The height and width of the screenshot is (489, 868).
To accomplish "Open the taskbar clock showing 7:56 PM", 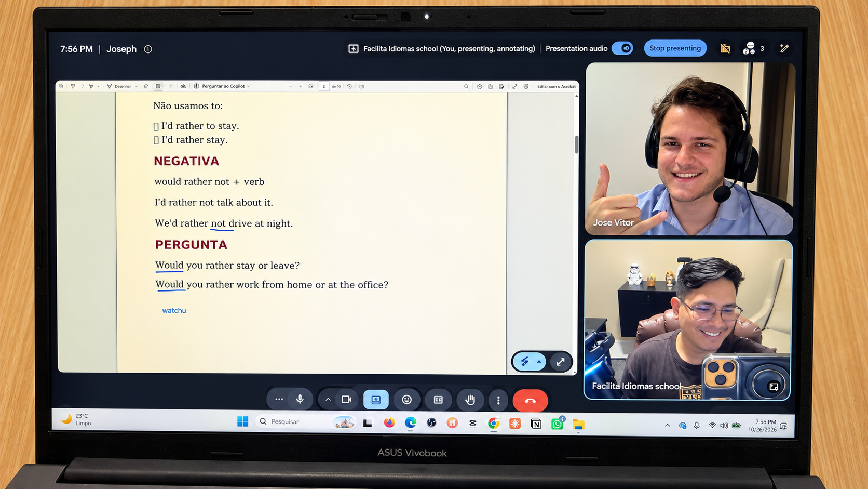I will [x=762, y=426].
